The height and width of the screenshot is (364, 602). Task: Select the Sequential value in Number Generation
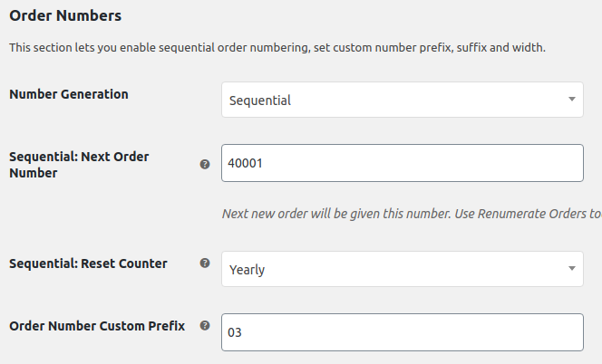tap(260, 101)
